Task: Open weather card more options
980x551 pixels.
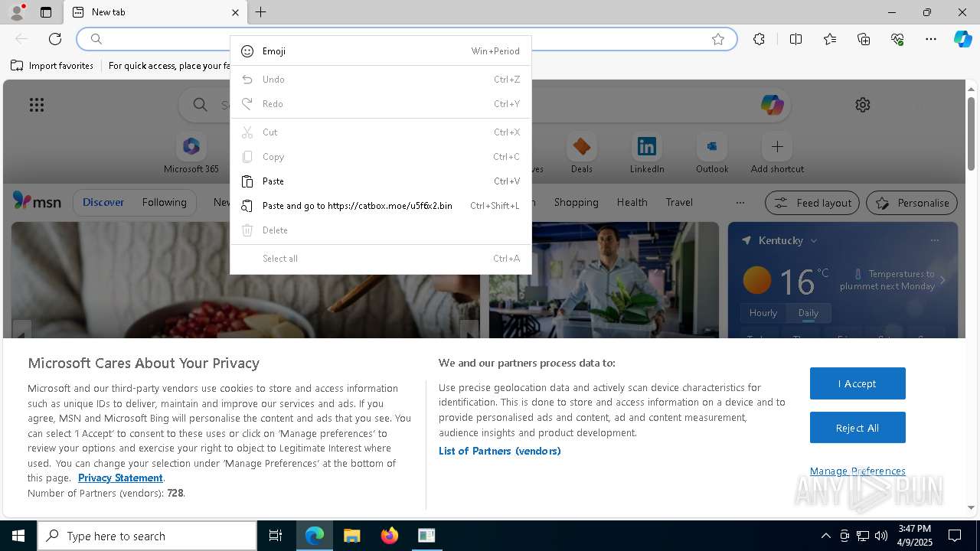Action: (x=934, y=240)
